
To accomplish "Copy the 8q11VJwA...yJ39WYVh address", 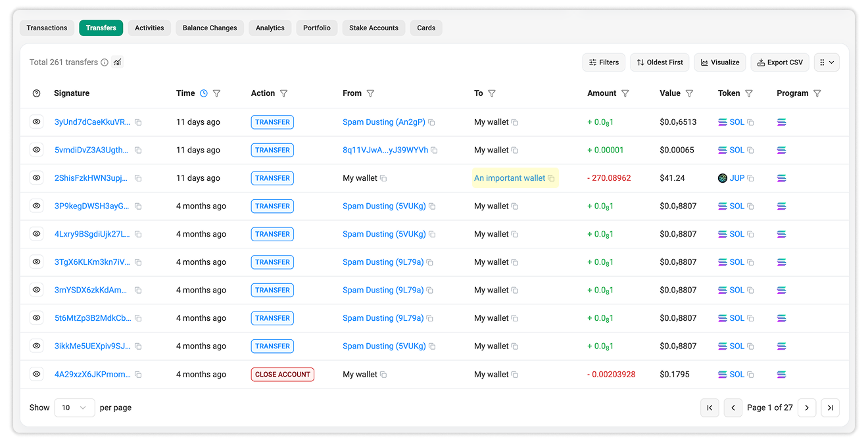I will coord(434,151).
